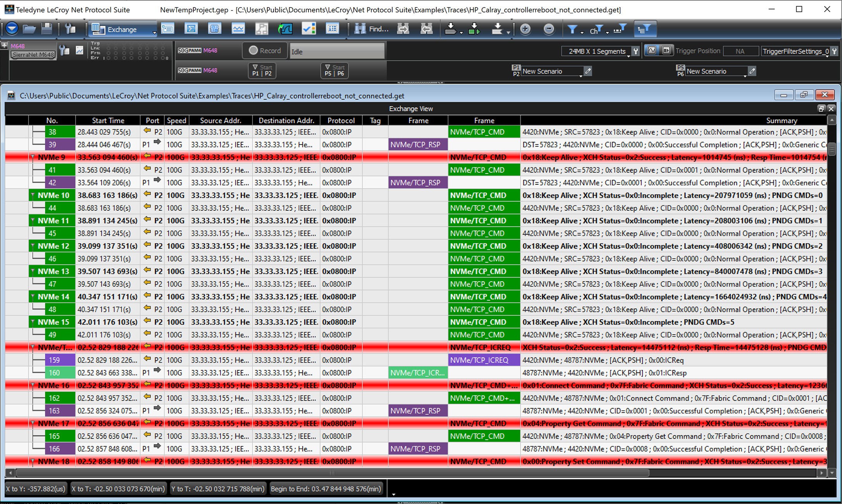Click the Save floppy disk icon
This screenshot has height=504, width=842.
click(x=47, y=29)
